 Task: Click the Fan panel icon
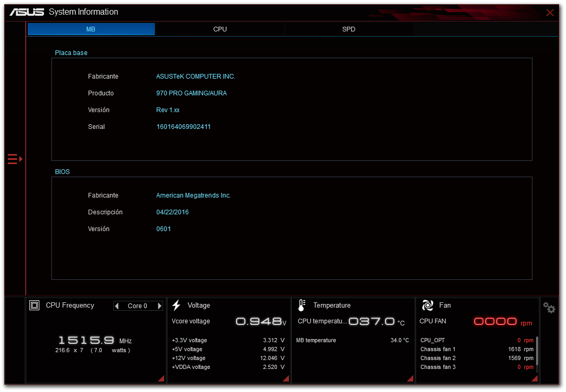tap(428, 306)
